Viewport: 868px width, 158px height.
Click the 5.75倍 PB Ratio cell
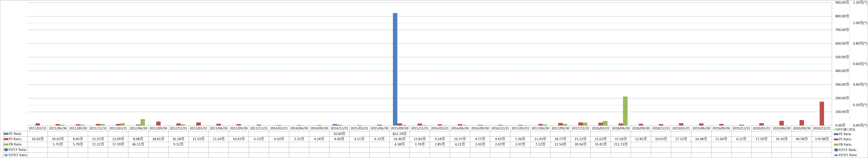click(x=58, y=145)
